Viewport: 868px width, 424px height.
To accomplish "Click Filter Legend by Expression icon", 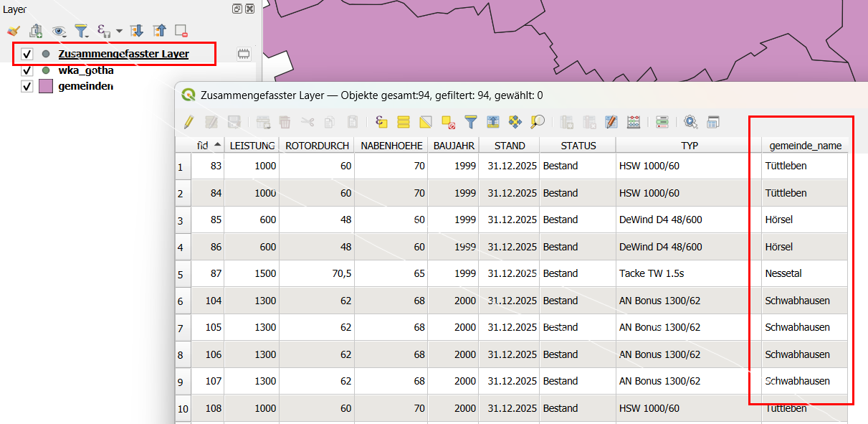I will (104, 31).
